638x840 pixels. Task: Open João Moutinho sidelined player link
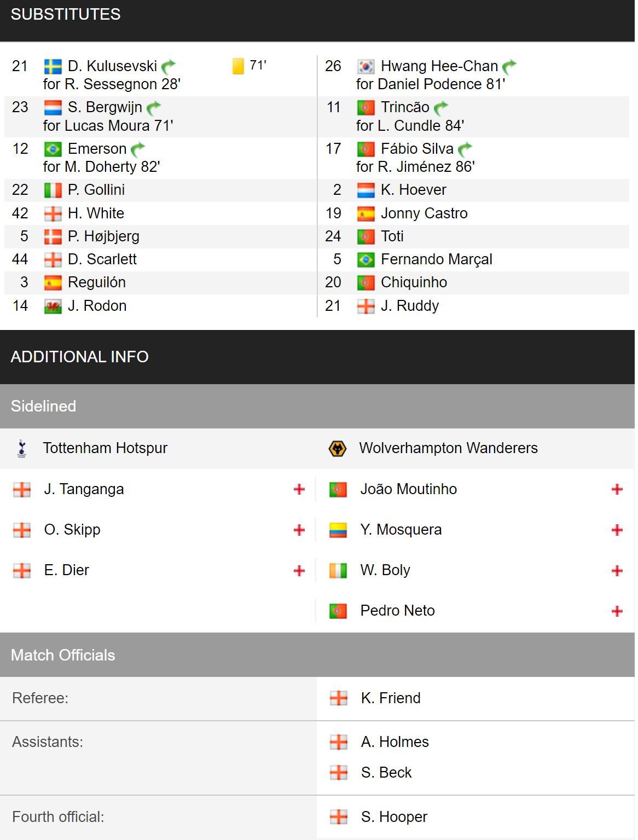409,489
